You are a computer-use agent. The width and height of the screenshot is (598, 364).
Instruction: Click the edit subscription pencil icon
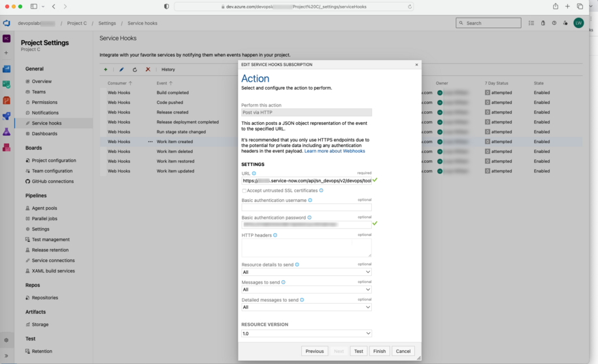(122, 69)
